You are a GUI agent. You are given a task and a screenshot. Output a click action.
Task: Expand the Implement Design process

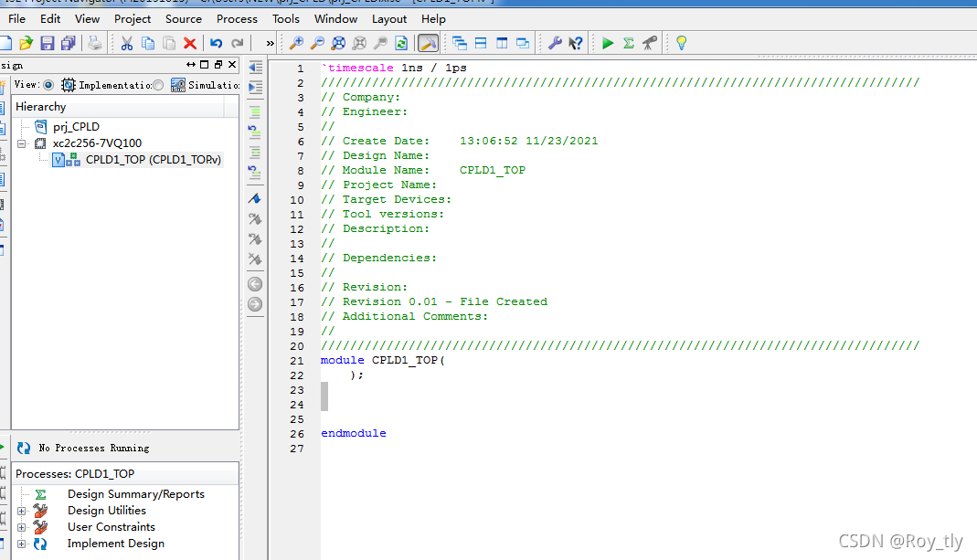click(22, 544)
